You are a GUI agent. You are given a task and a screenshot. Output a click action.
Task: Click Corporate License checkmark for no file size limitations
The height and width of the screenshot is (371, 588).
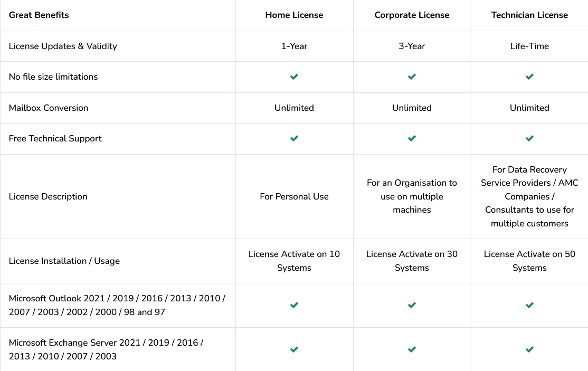click(412, 77)
